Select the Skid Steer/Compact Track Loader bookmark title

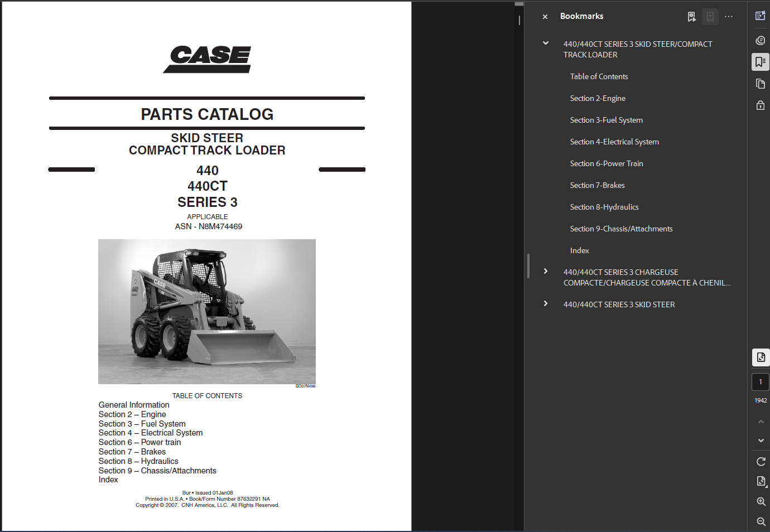click(638, 49)
